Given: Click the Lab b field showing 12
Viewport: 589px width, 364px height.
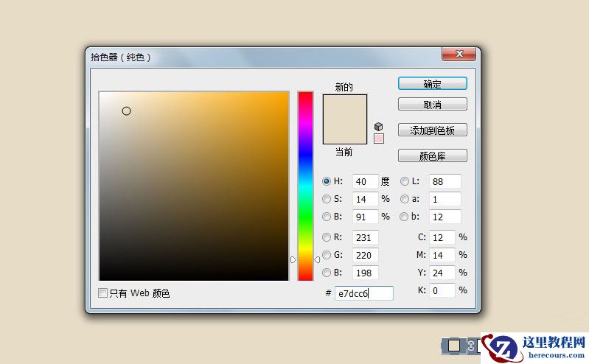Looking at the screenshot, I should (x=445, y=217).
